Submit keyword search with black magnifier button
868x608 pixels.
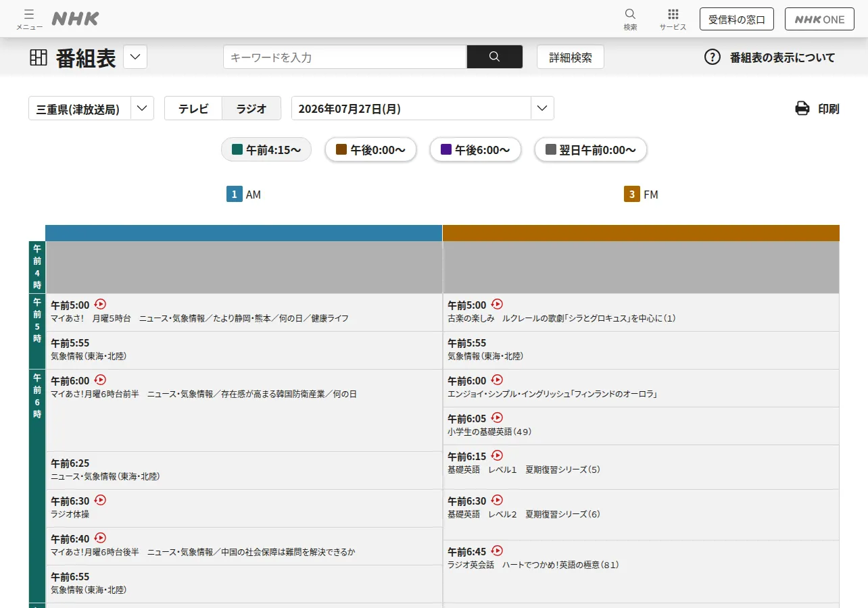(x=494, y=57)
